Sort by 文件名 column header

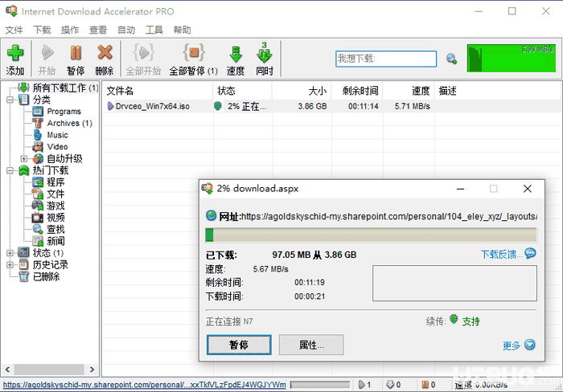[x=158, y=91]
